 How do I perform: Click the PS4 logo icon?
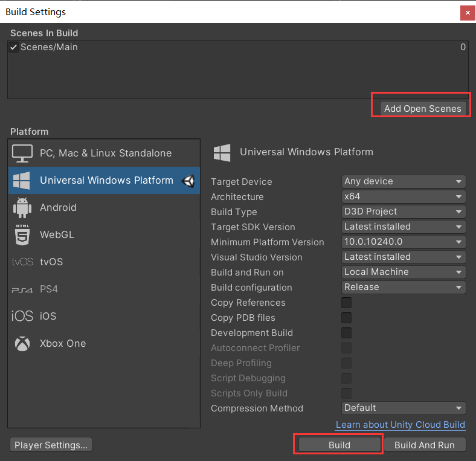coord(22,291)
